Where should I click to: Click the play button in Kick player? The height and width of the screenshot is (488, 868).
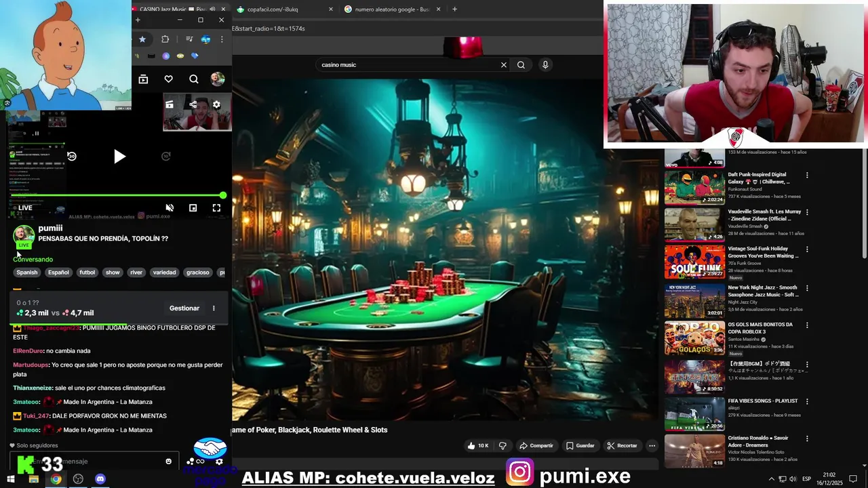click(x=119, y=157)
